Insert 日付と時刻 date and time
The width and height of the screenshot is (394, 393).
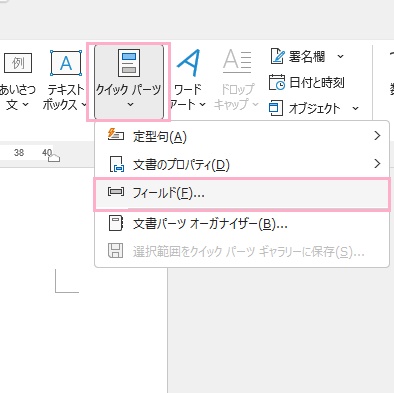coord(307,82)
